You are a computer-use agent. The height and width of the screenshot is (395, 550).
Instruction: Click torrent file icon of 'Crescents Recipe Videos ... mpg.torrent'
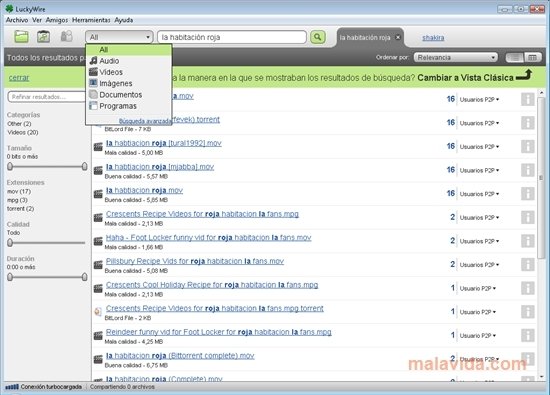[98, 312]
